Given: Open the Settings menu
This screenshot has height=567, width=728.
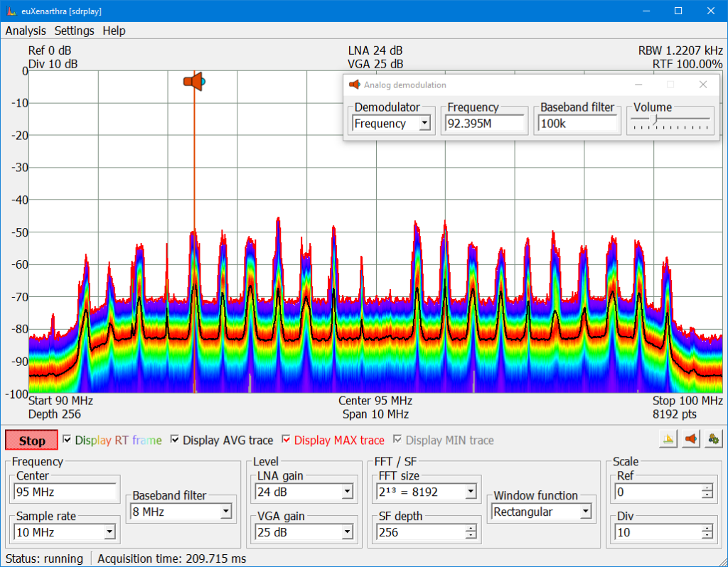Looking at the screenshot, I should tap(74, 31).
